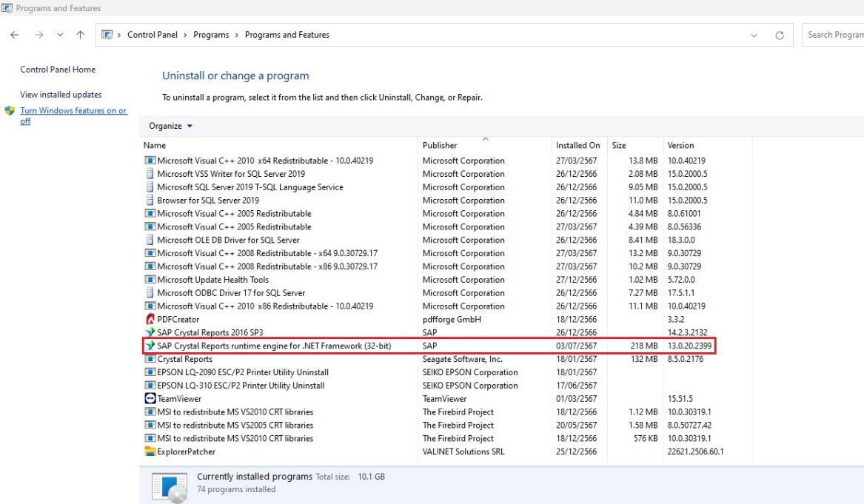Select SAP Crystal Reports runtime engine entry

(274, 346)
